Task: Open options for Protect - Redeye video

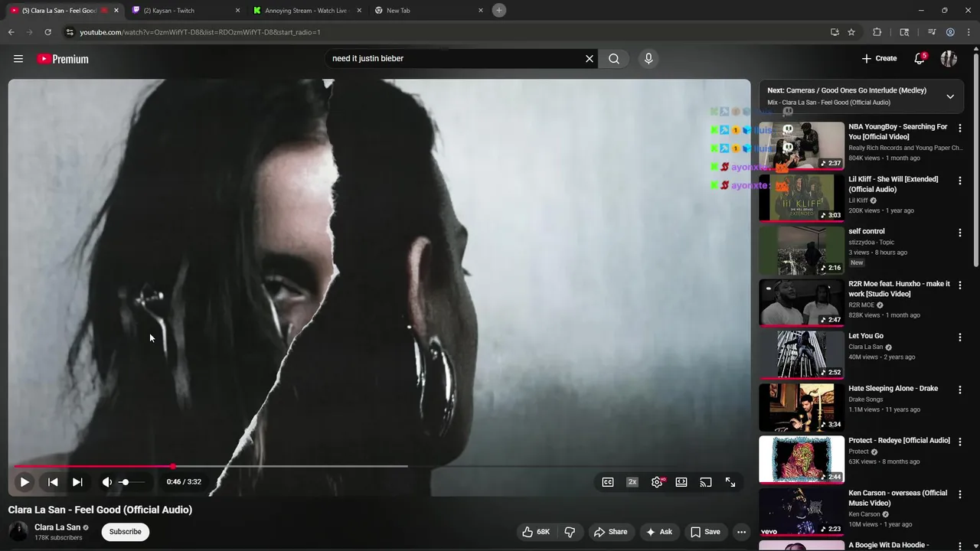Action: tap(960, 442)
